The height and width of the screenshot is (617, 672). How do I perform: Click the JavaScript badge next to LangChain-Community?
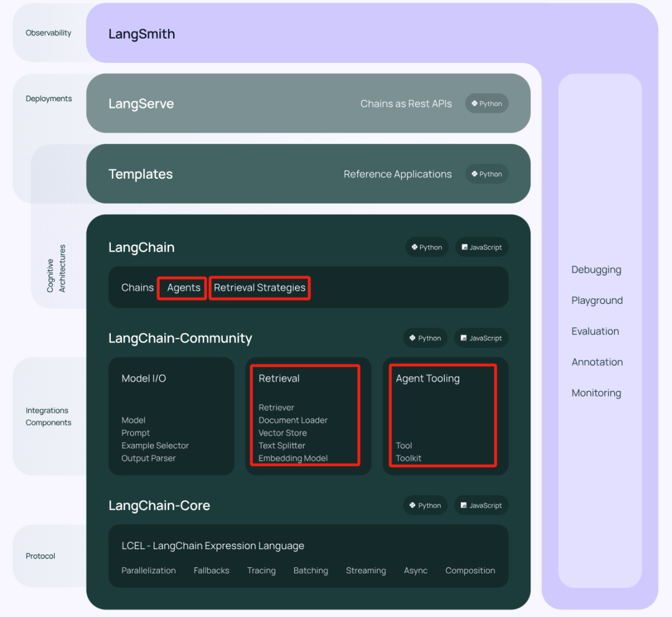coord(481,338)
